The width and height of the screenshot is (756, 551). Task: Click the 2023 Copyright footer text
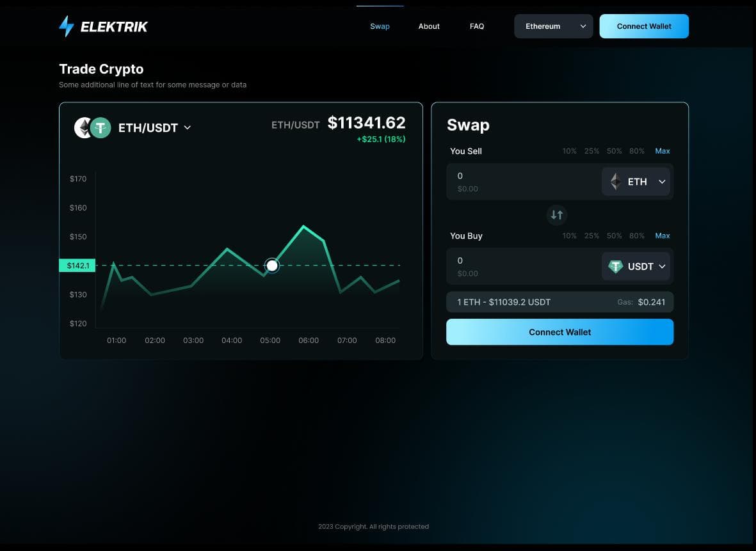tap(374, 527)
